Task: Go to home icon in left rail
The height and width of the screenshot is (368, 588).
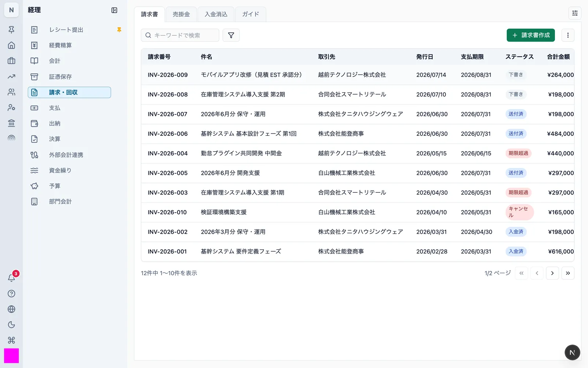Action: (x=11, y=45)
